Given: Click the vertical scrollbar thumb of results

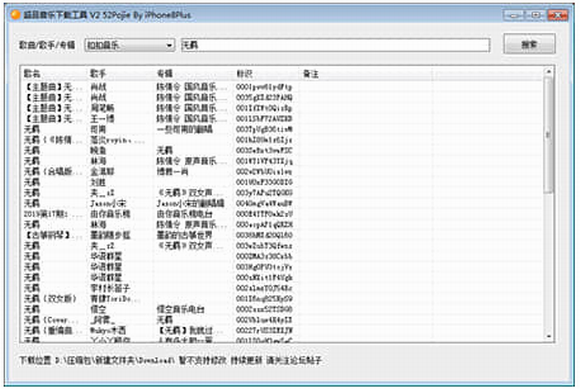Looking at the screenshot, I should 549,135.
